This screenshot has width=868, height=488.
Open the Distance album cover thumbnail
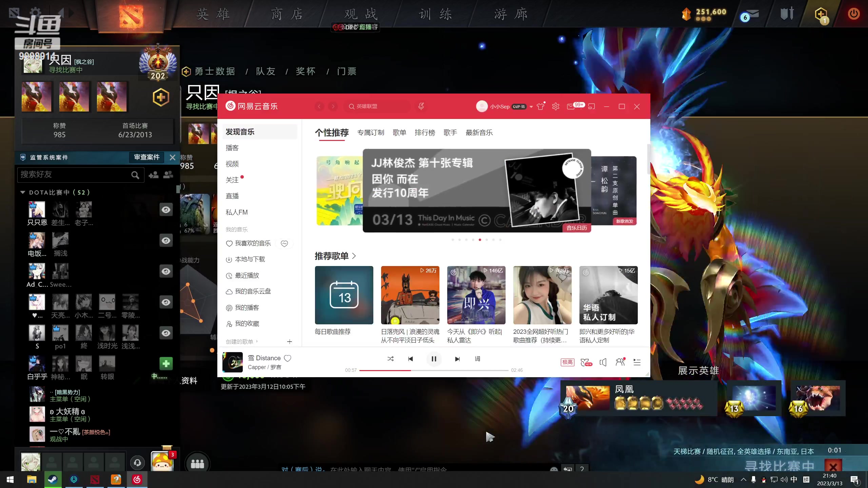coord(233,362)
